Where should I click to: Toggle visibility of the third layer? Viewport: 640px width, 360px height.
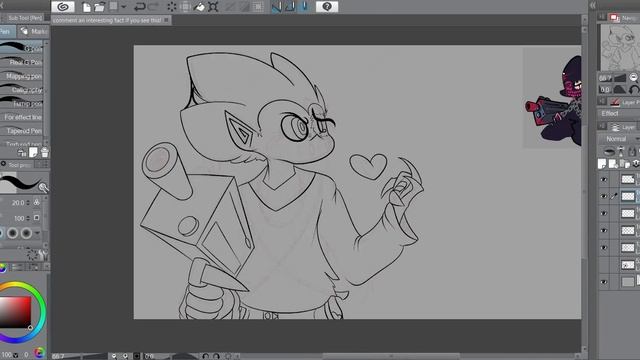coord(604,213)
